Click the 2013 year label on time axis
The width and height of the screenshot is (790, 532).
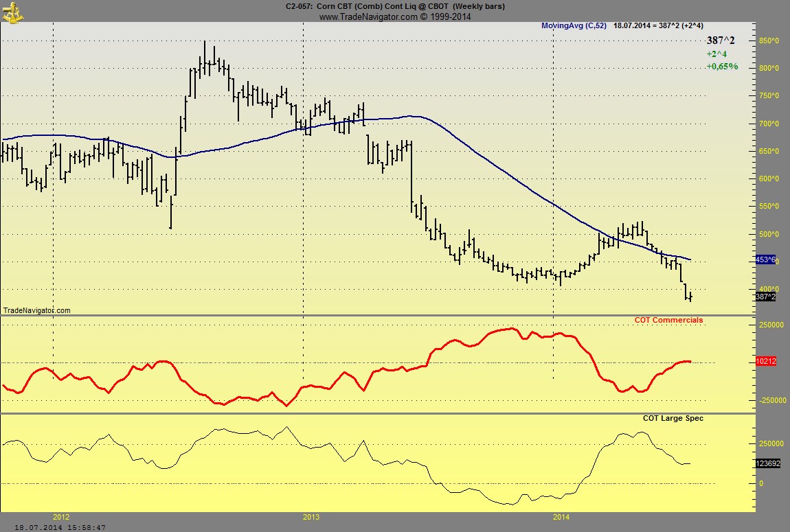[x=311, y=516]
